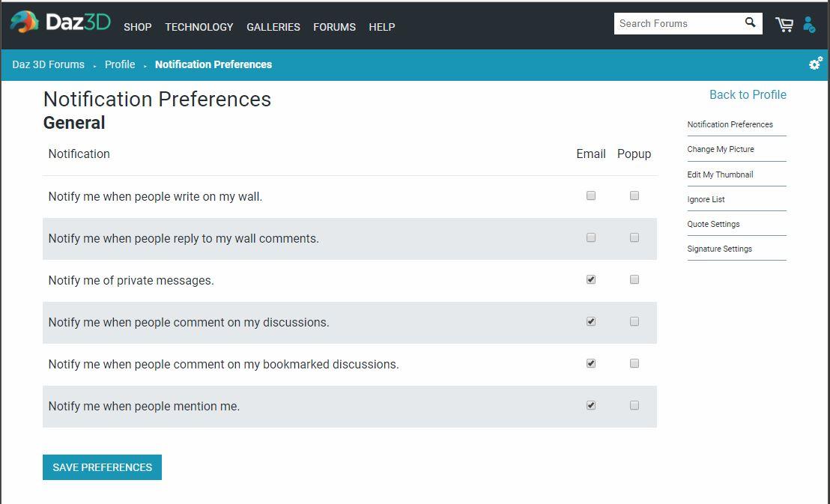The width and height of the screenshot is (830, 504).
Task: Open the GALLERIES menu
Action: click(x=273, y=27)
